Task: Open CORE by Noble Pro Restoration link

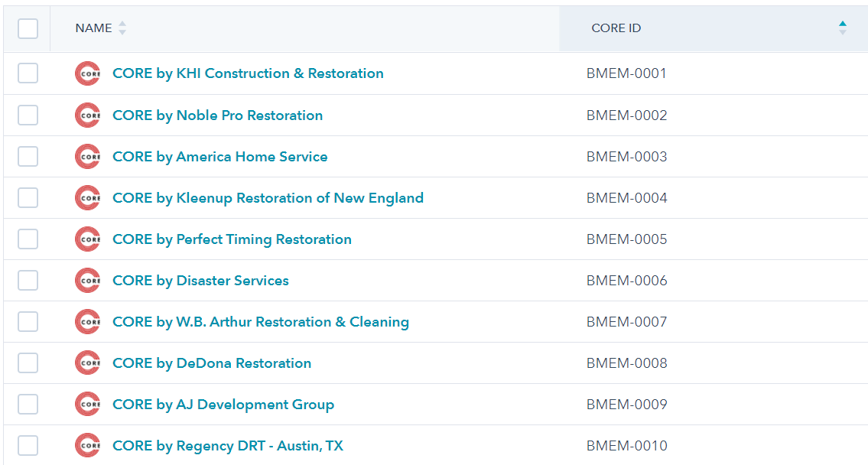Action: tap(217, 115)
